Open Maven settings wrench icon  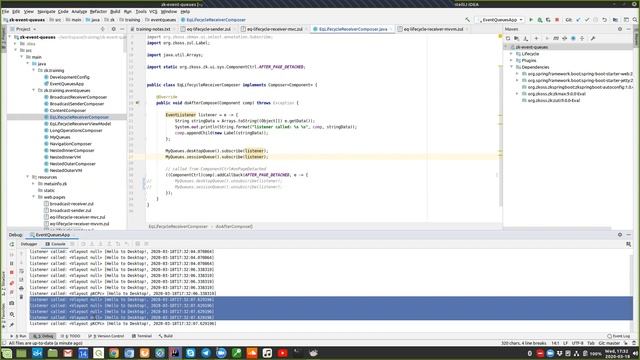(x=593, y=38)
